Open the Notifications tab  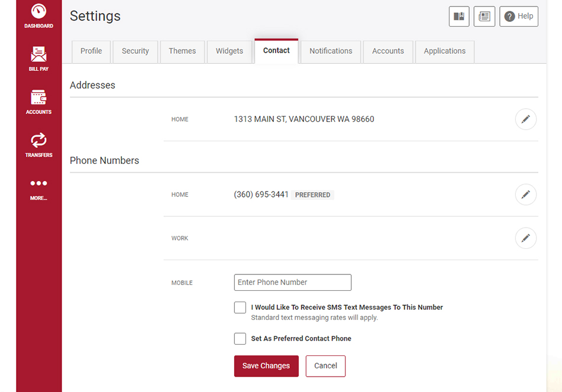(331, 51)
